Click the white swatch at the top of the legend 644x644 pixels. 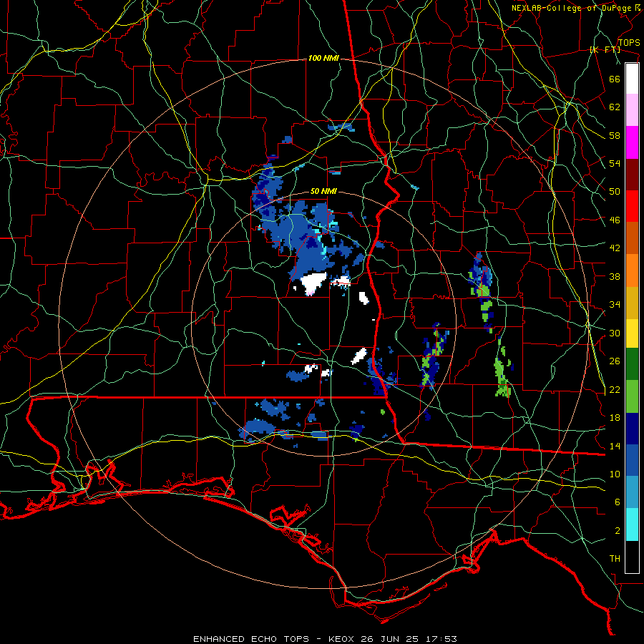[x=632, y=79]
